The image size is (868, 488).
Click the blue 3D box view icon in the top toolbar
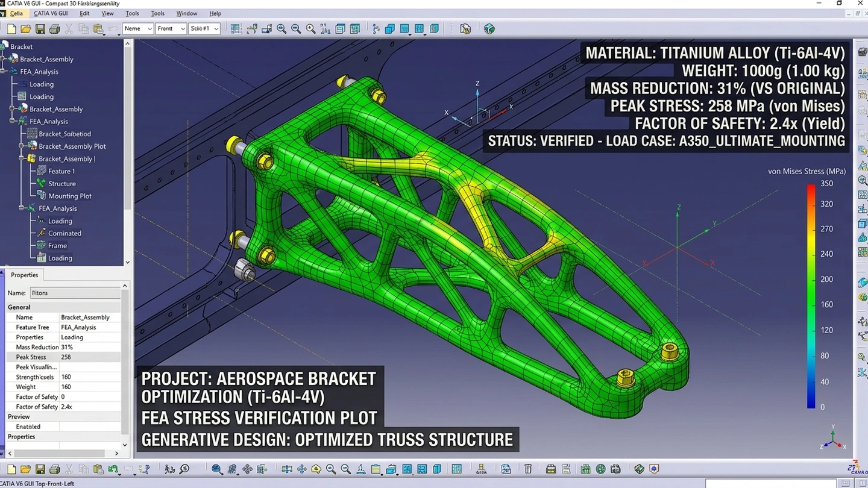coord(390,29)
